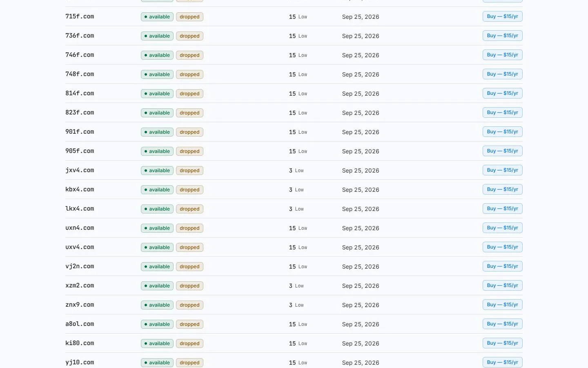Select dropped tag in uxn4.com row
Screen dimensions: 588x368
tap(189, 228)
